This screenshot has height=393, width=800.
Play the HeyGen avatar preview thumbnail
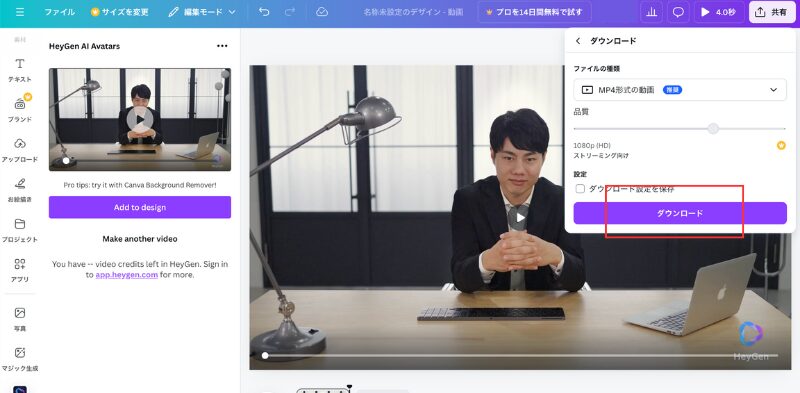[140, 119]
